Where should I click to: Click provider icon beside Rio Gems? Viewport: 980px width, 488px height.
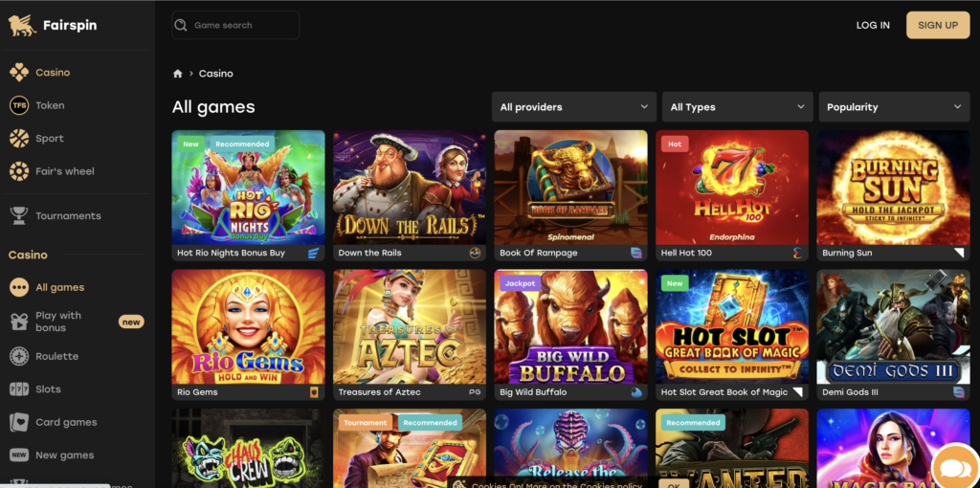[x=314, y=392]
